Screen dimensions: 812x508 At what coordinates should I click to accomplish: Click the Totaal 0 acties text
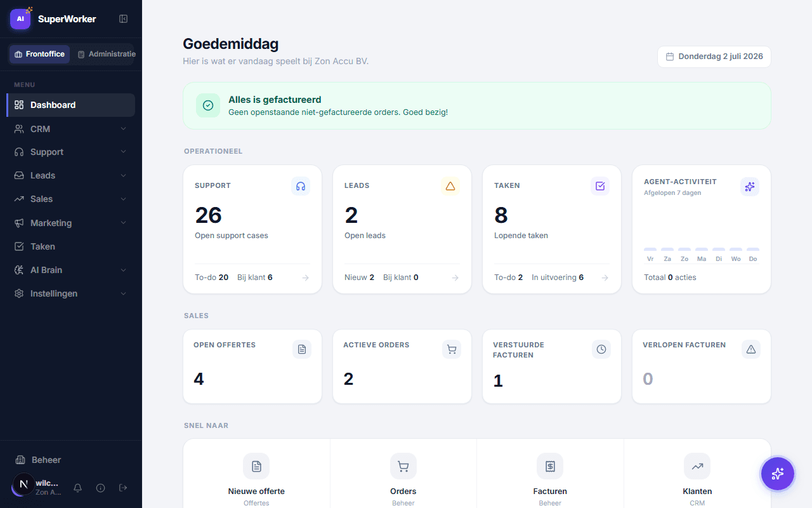point(670,277)
